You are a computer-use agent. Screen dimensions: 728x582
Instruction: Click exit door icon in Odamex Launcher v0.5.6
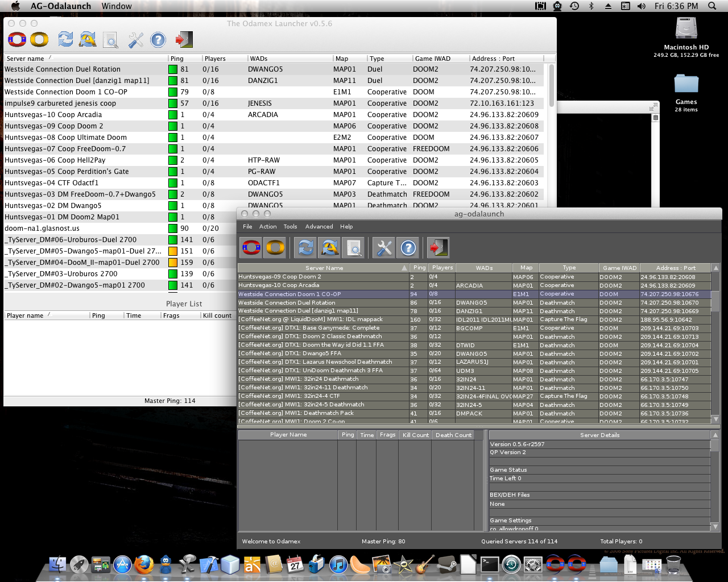184,40
